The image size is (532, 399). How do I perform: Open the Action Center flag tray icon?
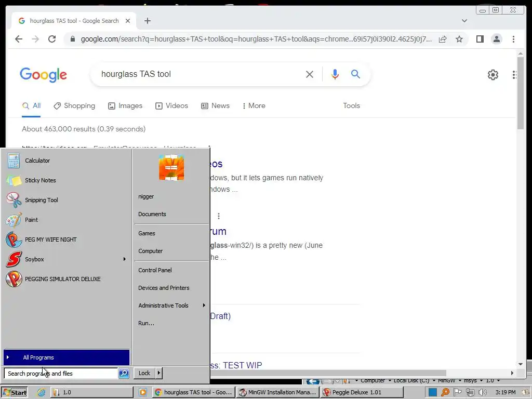(x=457, y=392)
